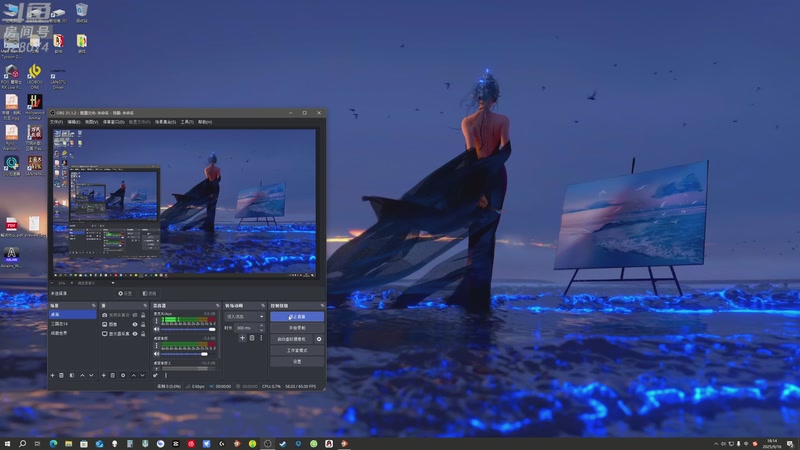Open Steam from the taskbar

click(x=283, y=444)
